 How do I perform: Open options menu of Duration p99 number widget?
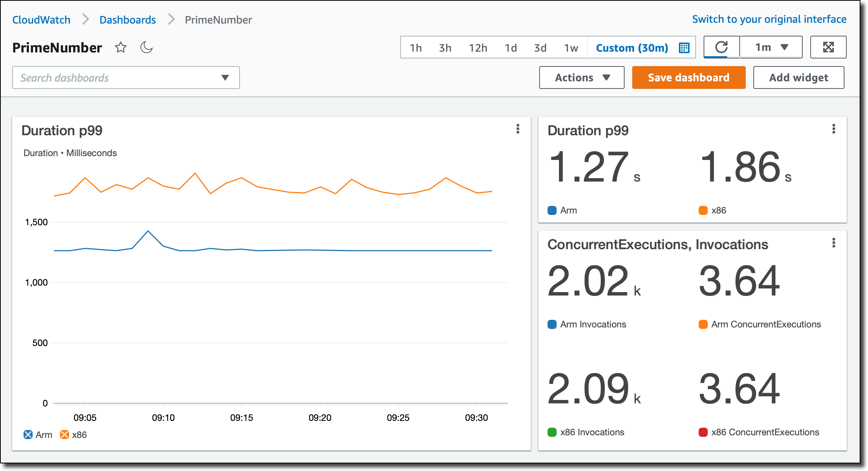click(x=833, y=129)
